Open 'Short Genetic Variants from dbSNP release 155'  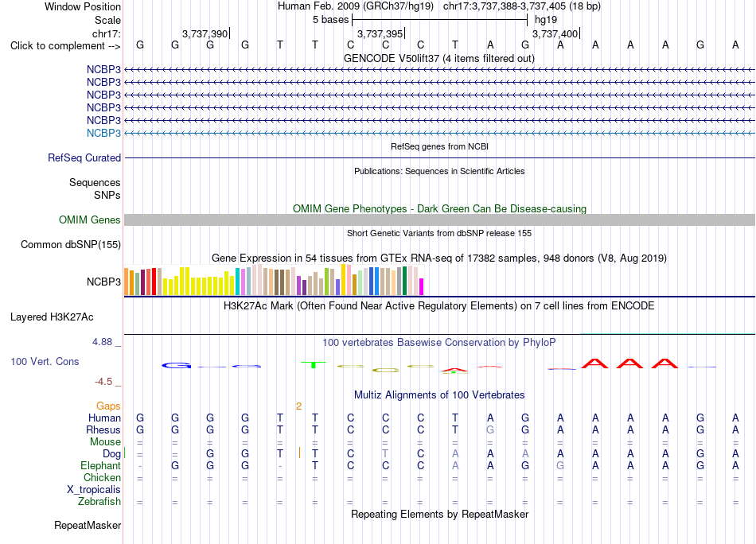[439, 233]
